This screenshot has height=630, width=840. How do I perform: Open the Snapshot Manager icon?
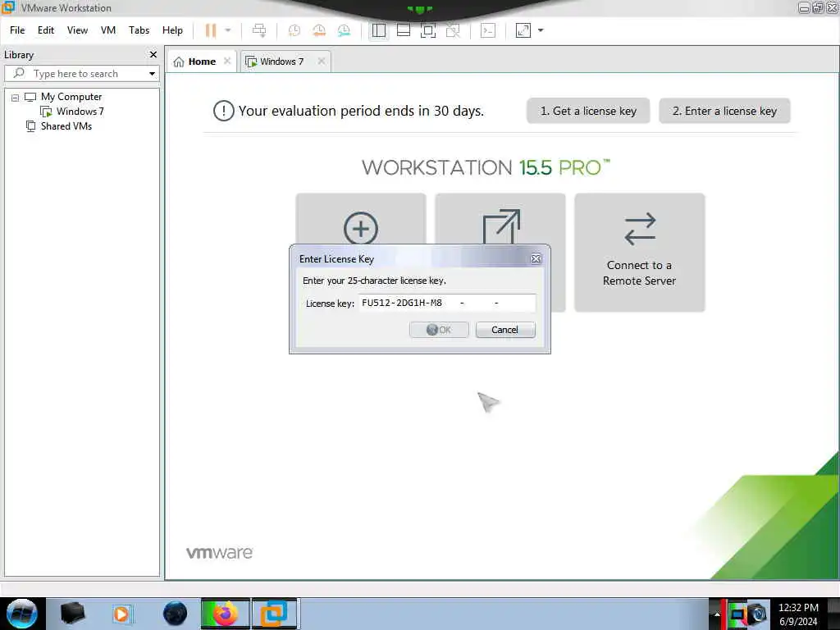(344, 30)
